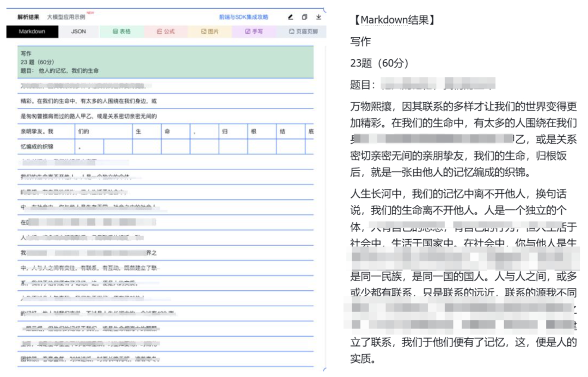
Task: Click the copy icon in the toolbar
Action: (304, 17)
